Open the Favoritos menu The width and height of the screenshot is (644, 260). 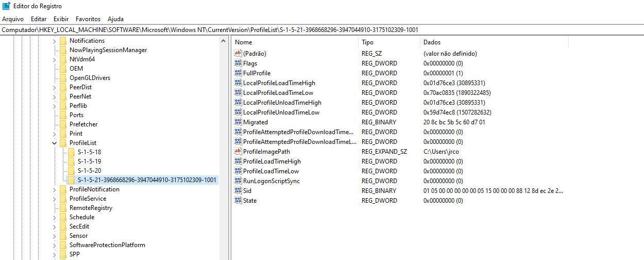tap(88, 19)
